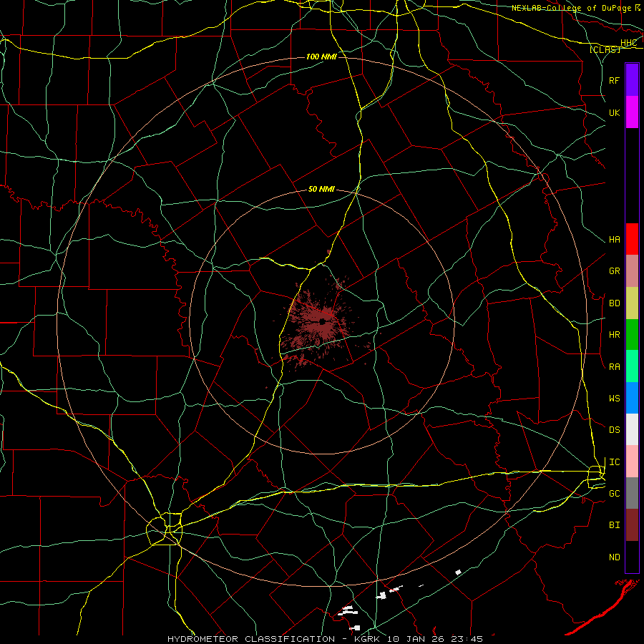Click the BD legend label

pos(614,303)
